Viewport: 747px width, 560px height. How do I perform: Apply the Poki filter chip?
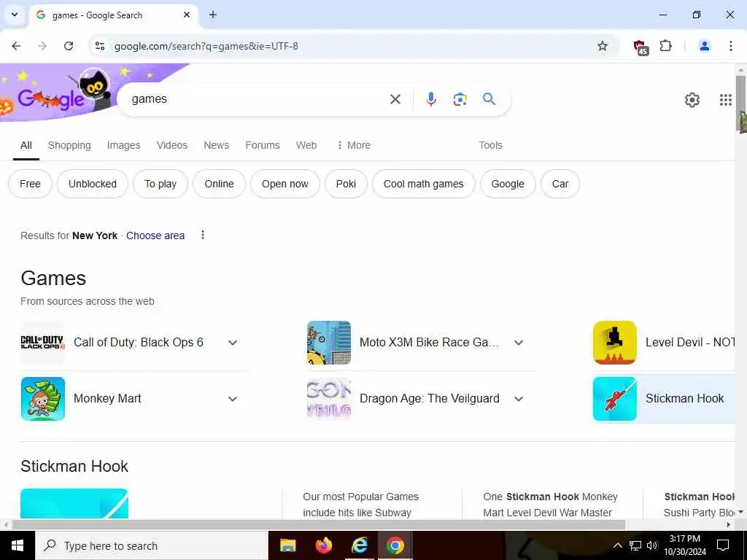coord(346,184)
